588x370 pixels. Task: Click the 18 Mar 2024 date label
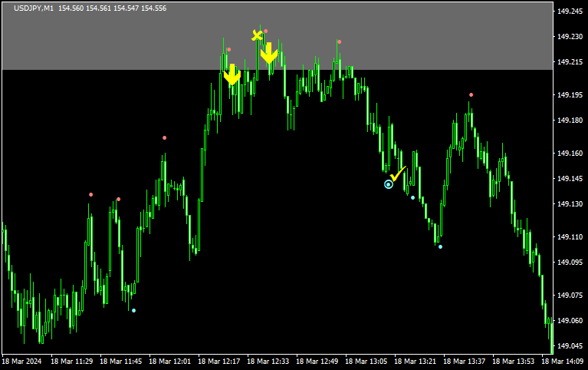point(21,361)
